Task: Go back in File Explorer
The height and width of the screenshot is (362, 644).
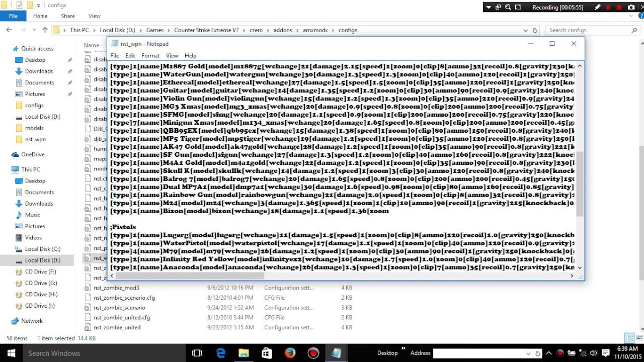Action: point(9,30)
